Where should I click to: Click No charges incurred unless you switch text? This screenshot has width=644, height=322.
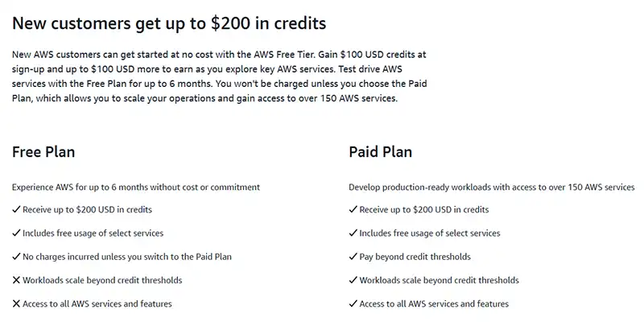134,257
